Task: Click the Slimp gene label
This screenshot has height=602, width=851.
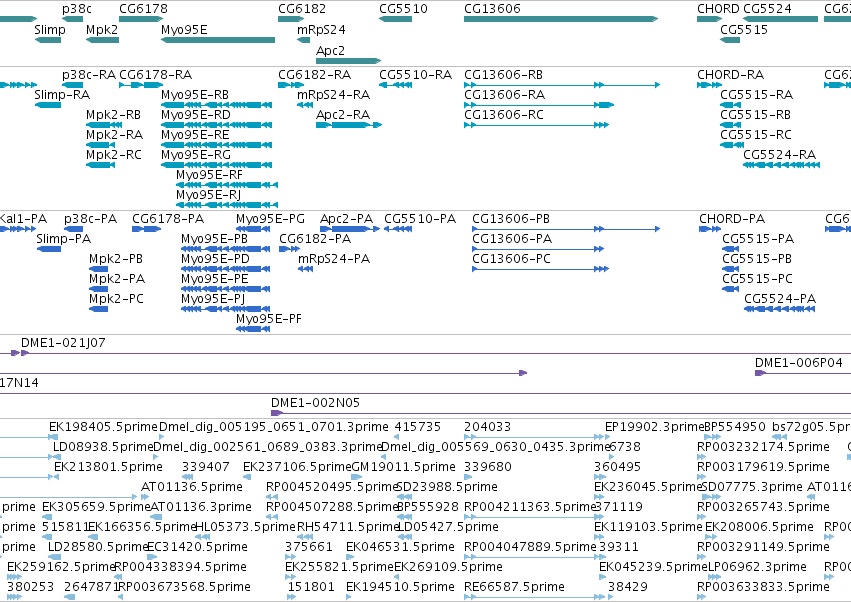Action: 50,29
